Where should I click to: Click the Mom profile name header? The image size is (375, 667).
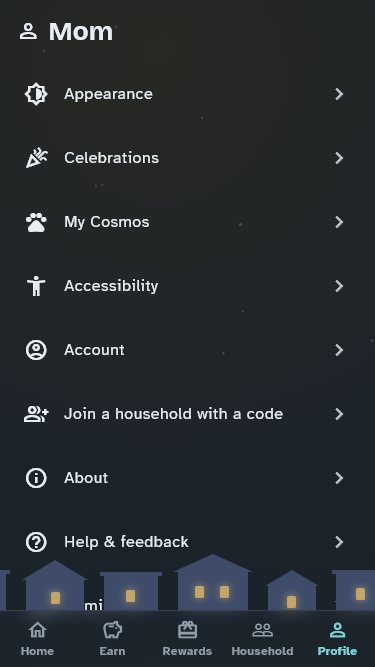pyautogui.click(x=81, y=31)
